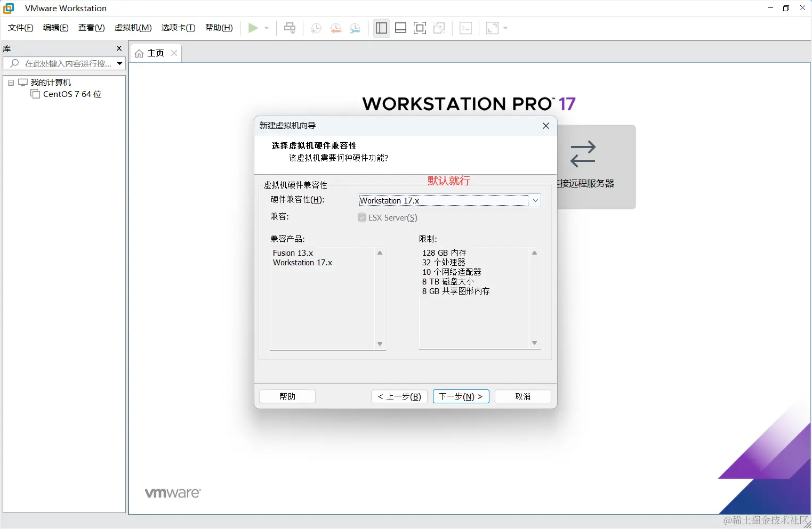This screenshot has height=529, width=812.
Task: Toggle the thumbnail bar view icon
Action: 401,28
